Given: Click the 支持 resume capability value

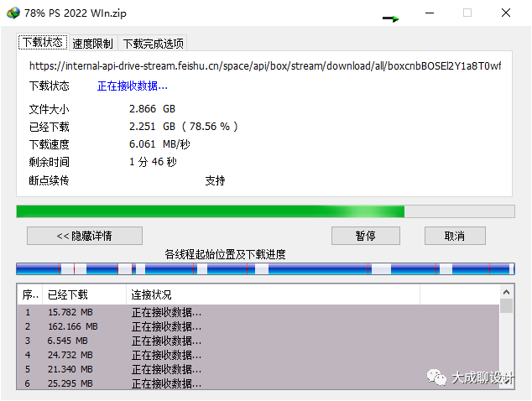Looking at the screenshot, I should pyautogui.click(x=215, y=180).
